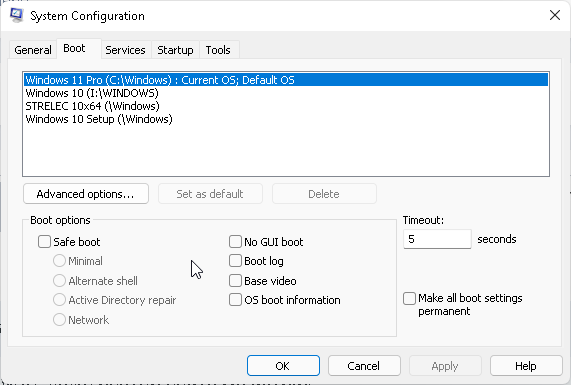This screenshot has height=385, width=571.
Task: Confirm with the OK button
Action: (x=283, y=366)
